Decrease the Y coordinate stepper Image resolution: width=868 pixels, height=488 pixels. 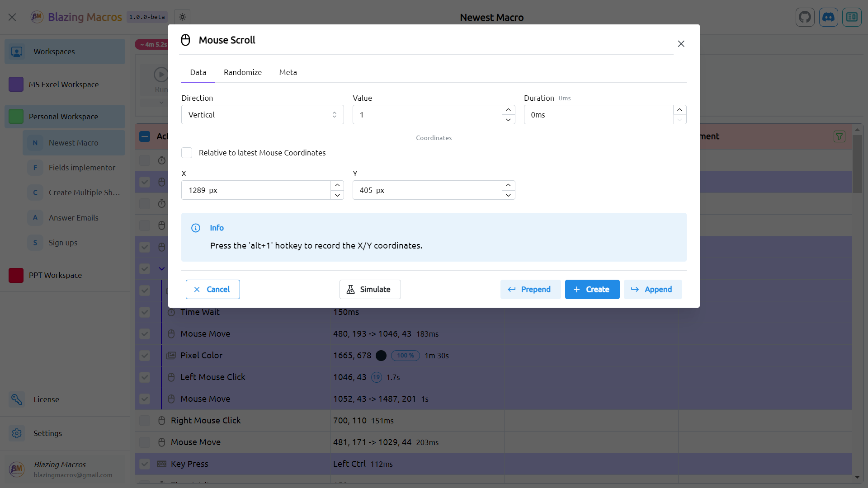(x=508, y=195)
